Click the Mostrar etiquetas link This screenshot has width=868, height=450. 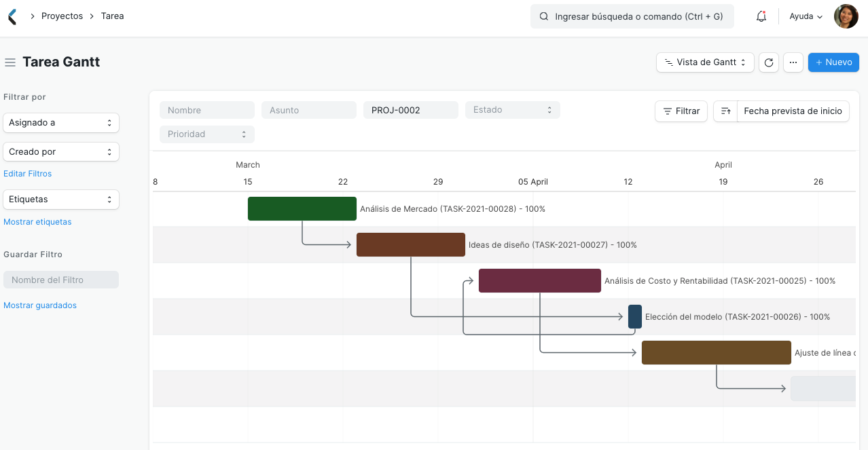click(x=37, y=222)
